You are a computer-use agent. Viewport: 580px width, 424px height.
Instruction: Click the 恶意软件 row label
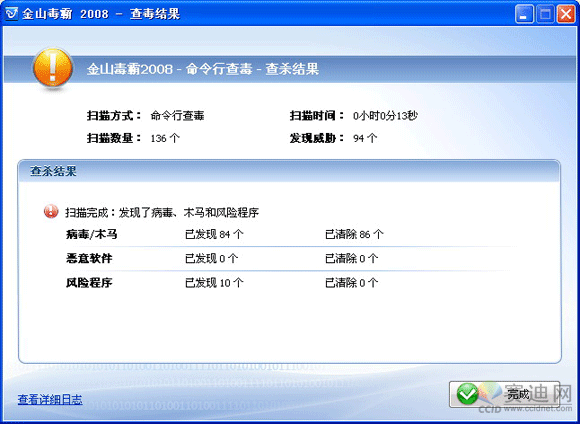tap(89, 258)
